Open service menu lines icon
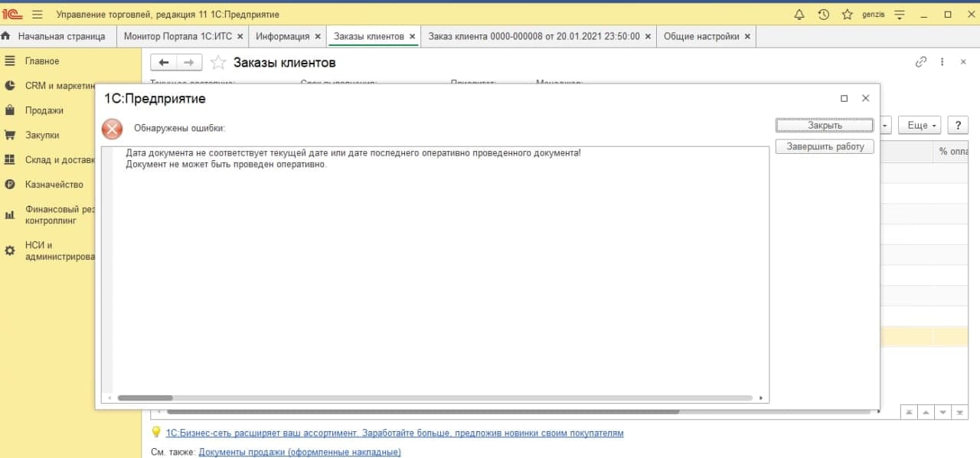980x458 pixels. coord(900,15)
